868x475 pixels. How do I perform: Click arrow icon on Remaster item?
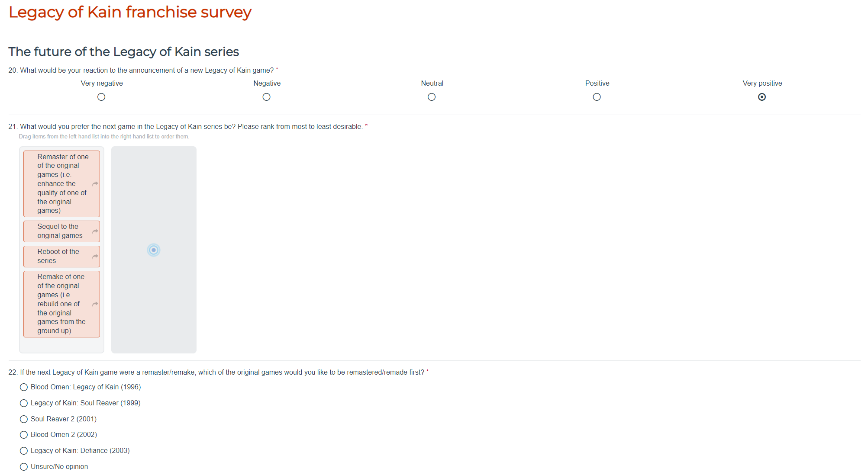[x=95, y=184]
